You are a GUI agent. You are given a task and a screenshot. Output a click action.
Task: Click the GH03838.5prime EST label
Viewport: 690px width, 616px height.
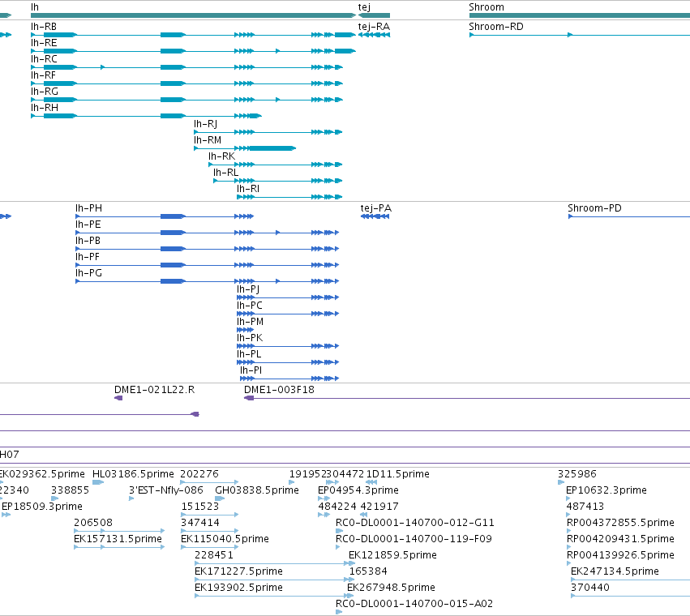pos(257,490)
